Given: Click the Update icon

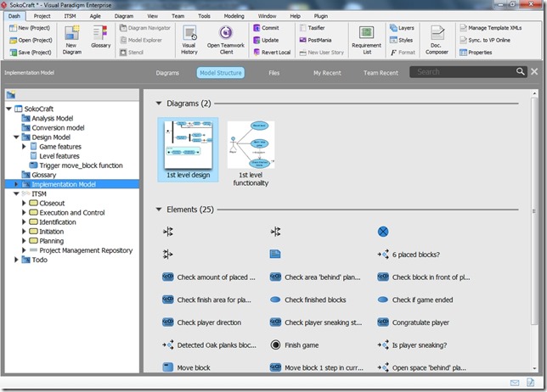Looking at the screenshot, I should tap(257, 40).
